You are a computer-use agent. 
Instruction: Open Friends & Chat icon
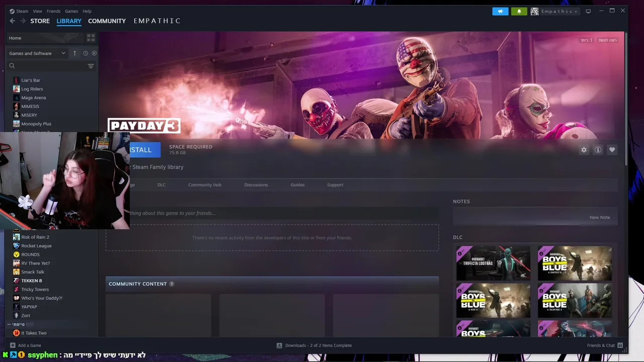pos(620,345)
